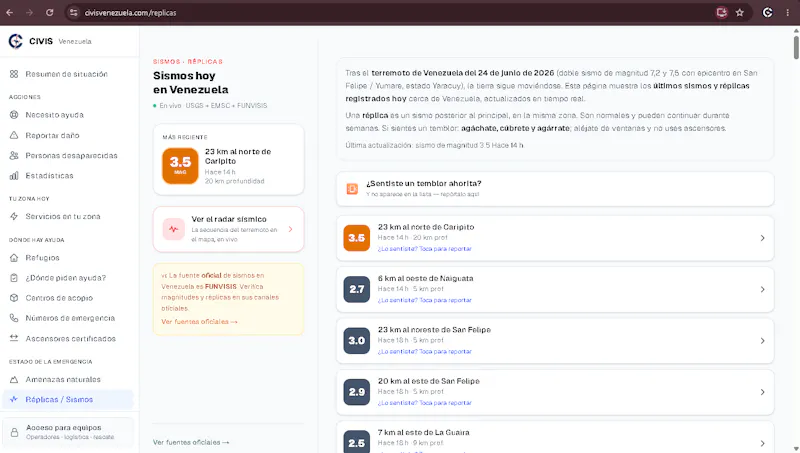Click the orange icon beside ¿Sentiste un temblor ahorita?
Viewport: 800px width, 453px height.
tap(352, 189)
